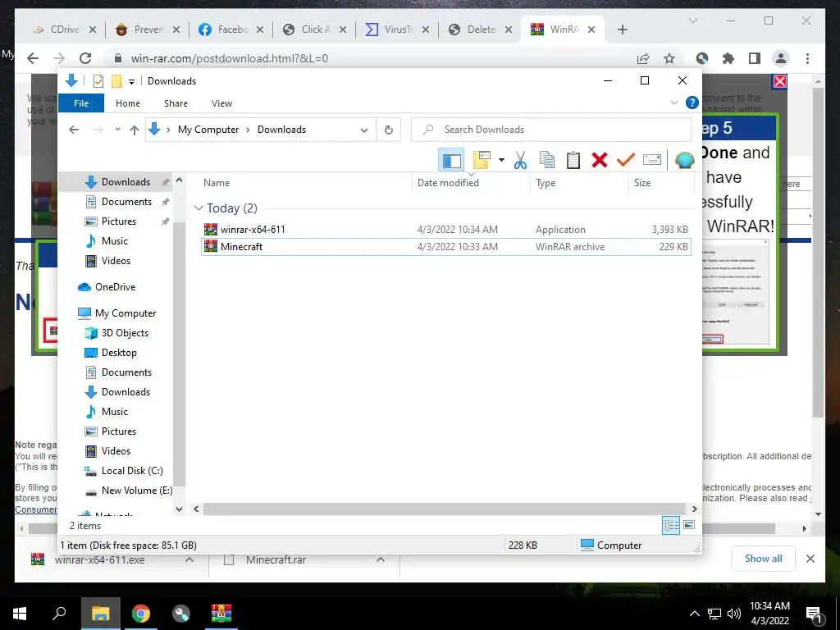Viewport: 840px width, 630px height.
Task: Open the dropdown arrow beside folder options
Action: [x=501, y=160]
